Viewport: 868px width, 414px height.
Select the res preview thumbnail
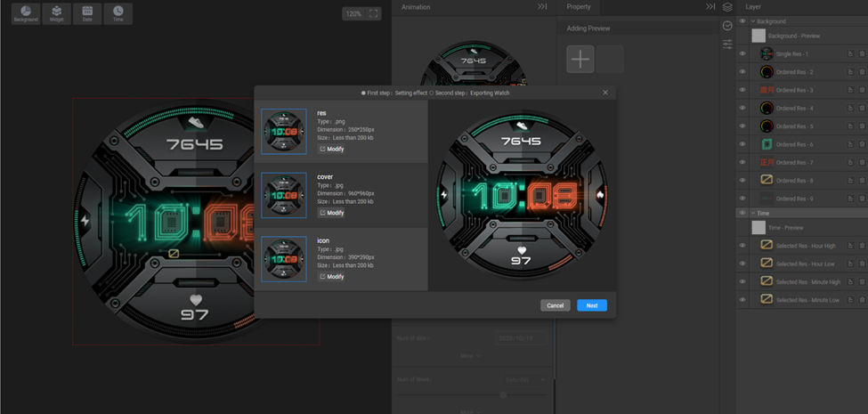284,132
